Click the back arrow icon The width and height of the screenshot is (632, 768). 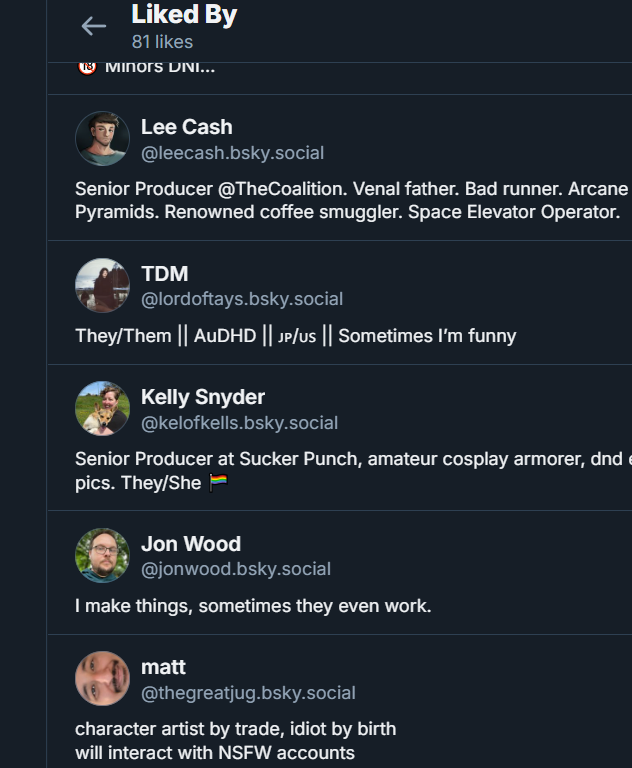tap(93, 27)
